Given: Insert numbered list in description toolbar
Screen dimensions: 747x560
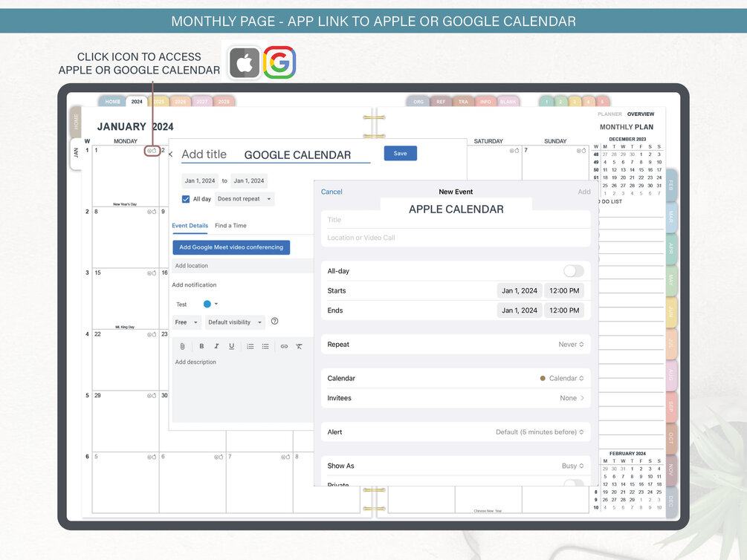Looking at the screenshot, I should [x=250, y=346].
